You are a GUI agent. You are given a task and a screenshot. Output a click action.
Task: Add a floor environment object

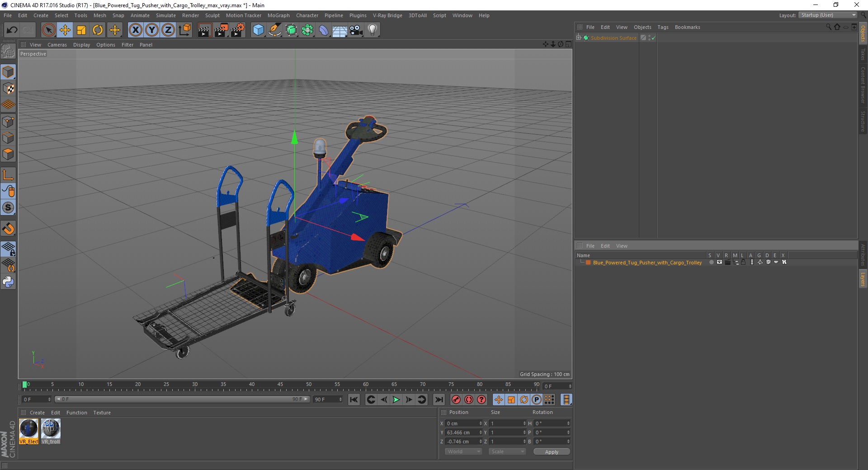click(340, 30)
